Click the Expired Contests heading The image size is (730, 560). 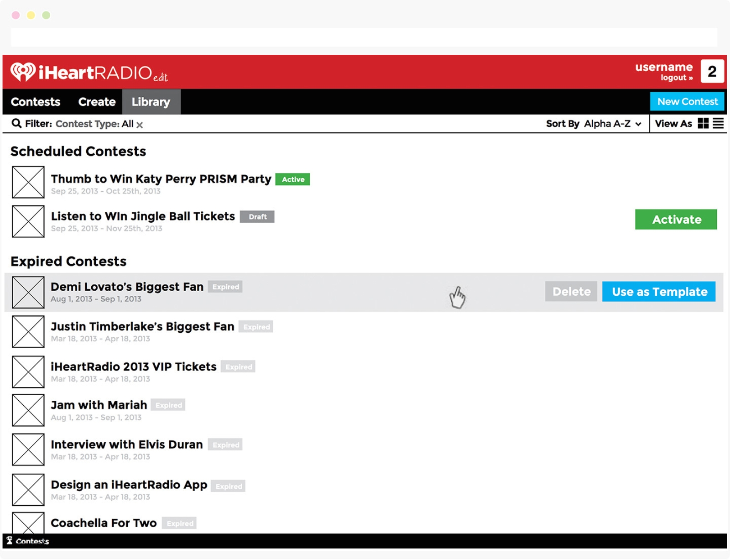[x=68, y=261]
